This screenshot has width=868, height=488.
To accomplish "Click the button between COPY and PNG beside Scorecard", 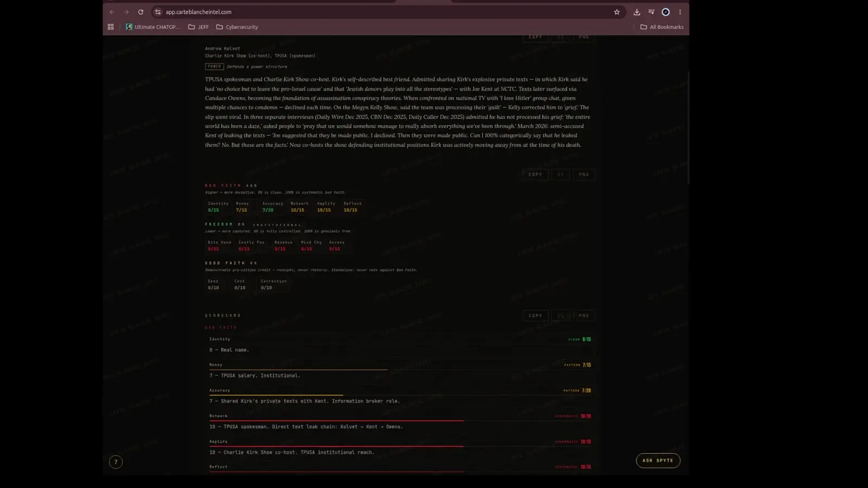I will tap(560, 316).
